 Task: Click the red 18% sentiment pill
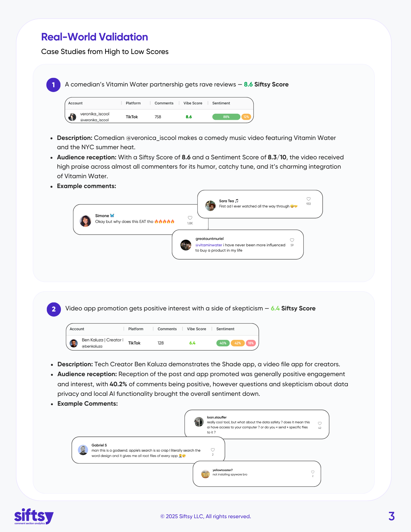click(x=251, y=343)
